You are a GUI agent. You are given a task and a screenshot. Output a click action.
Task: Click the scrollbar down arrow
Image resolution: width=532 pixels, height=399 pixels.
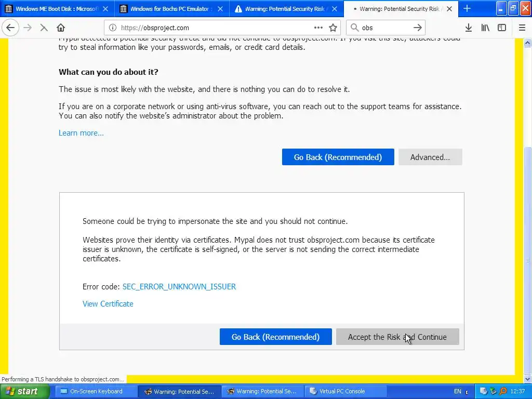point(528,379)
